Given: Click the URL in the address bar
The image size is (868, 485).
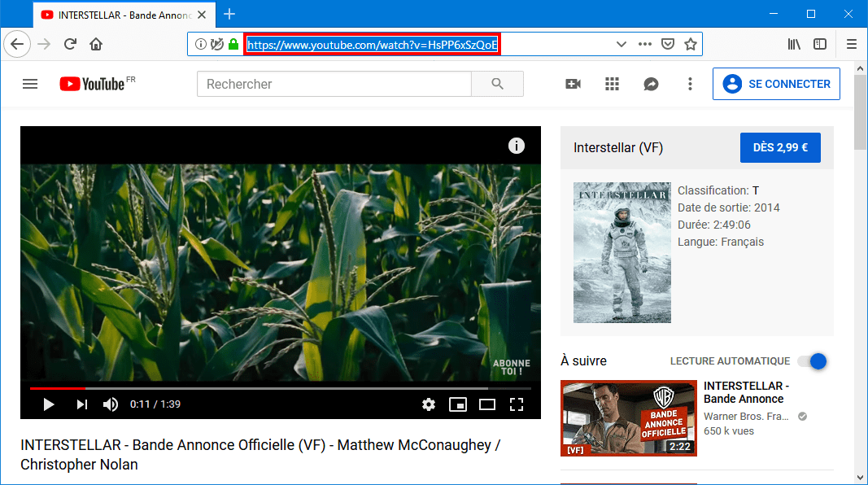Looking at the screenshot, I should point(372,44).
